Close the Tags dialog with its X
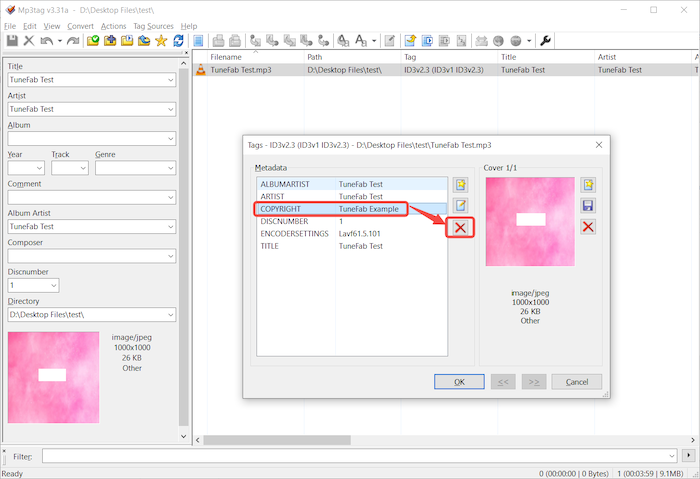This screenshot has width=700, height=479. tap(599, 145)
